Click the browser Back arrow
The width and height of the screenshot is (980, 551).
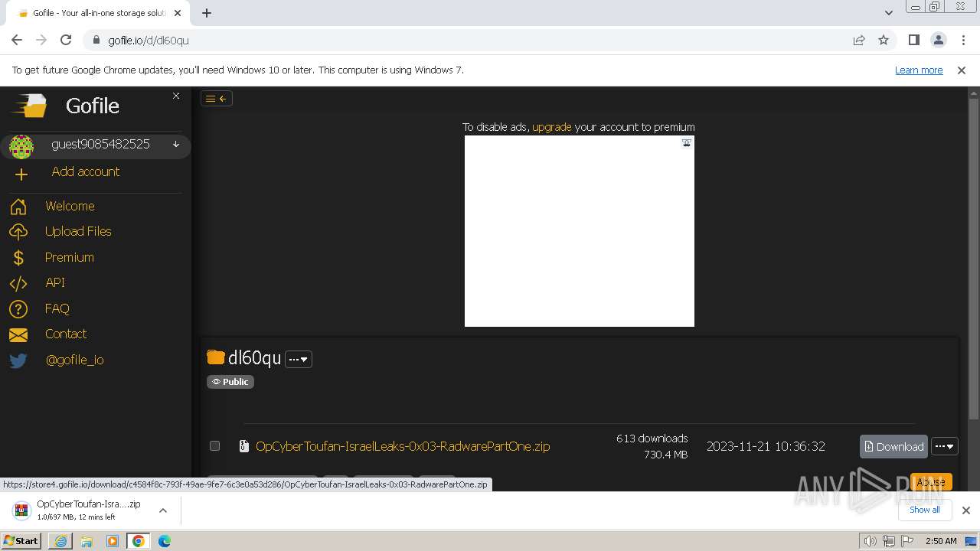click(x=17, y=40)
